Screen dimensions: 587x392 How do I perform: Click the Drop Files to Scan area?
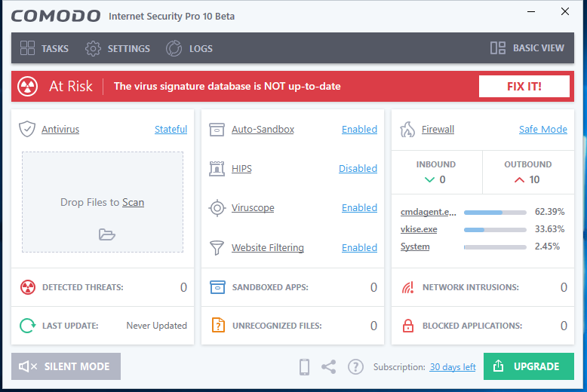click(x=103, y=202)
